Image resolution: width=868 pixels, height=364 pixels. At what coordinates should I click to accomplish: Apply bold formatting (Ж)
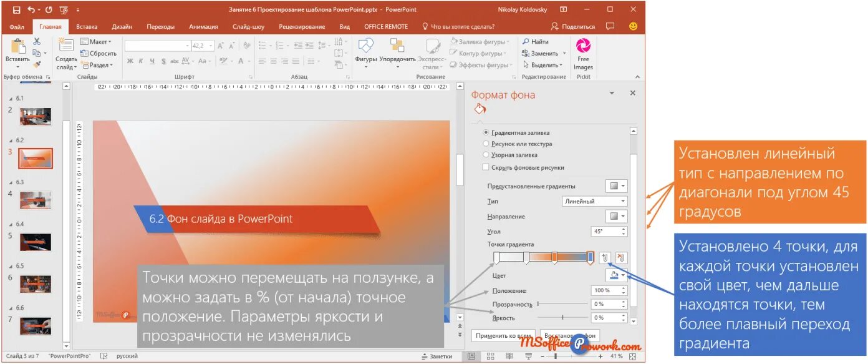coord(130,61)
